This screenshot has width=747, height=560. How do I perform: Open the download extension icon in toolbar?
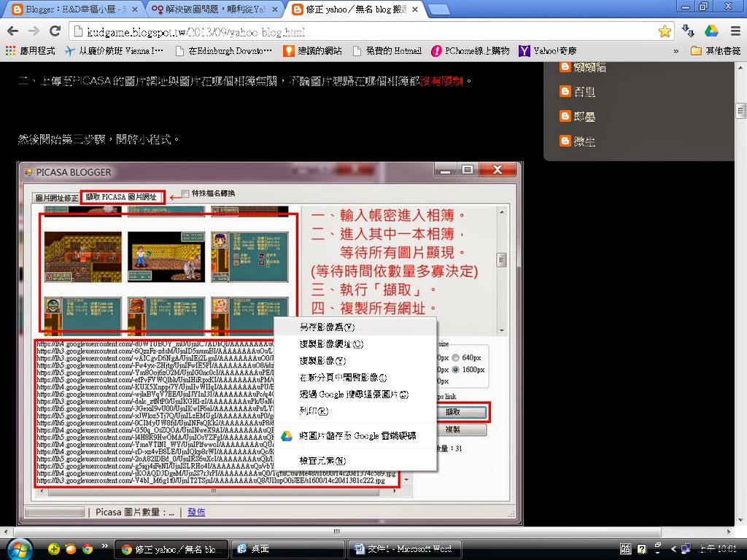(x=687, y=31)
